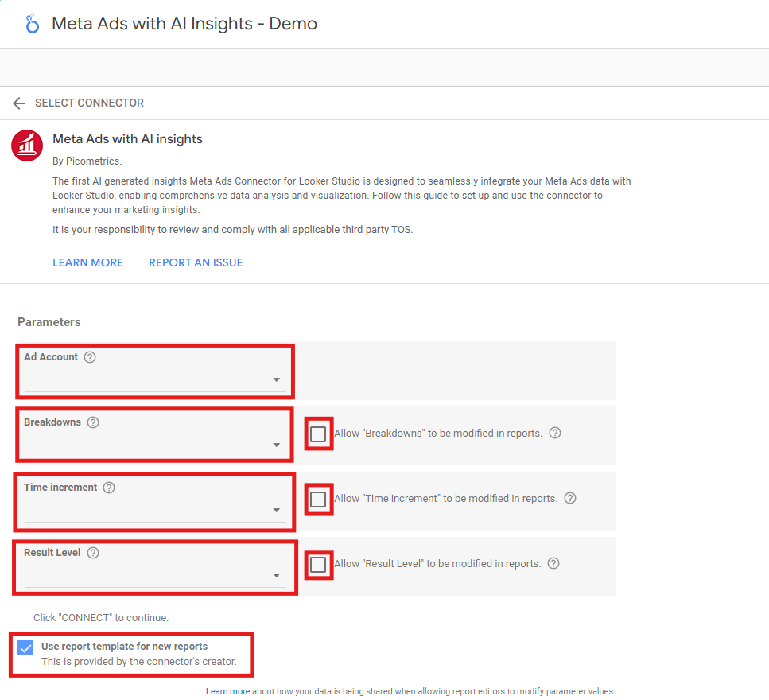Image resolution: width=769 pixels, height=700 pixels.
Task: Click help icon after Allow Result Level text
Action: (x=553, y=564)
